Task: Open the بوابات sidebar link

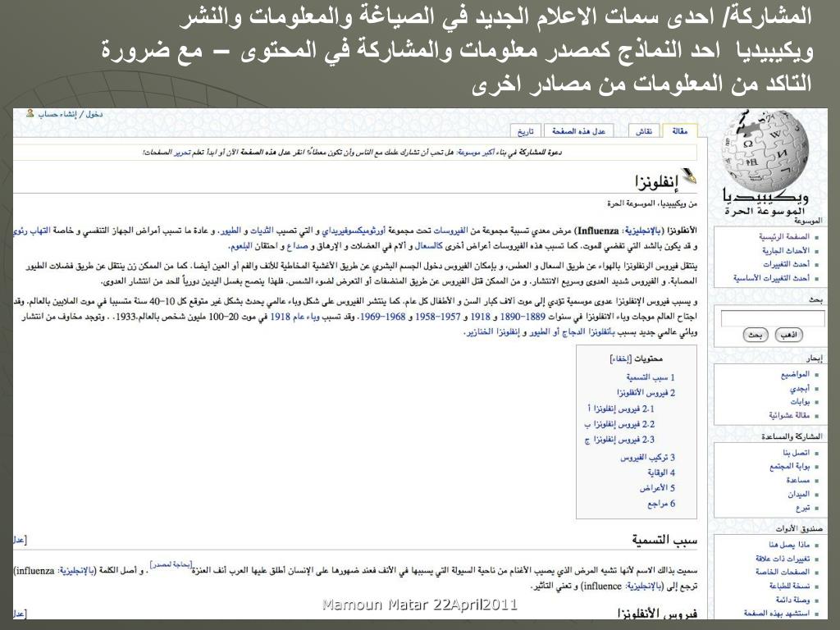Action: (x=800, y=401)
